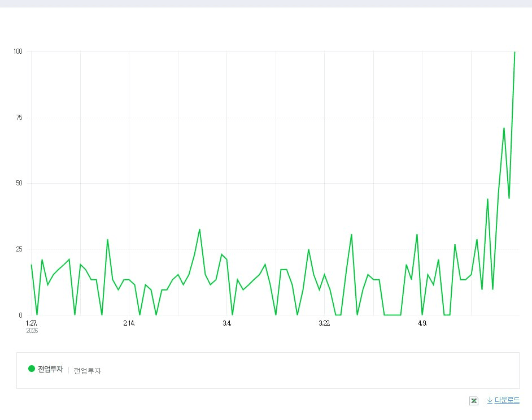
Task: Select the 3.22. date label on x-axis
Action: [x=324, y=323]
